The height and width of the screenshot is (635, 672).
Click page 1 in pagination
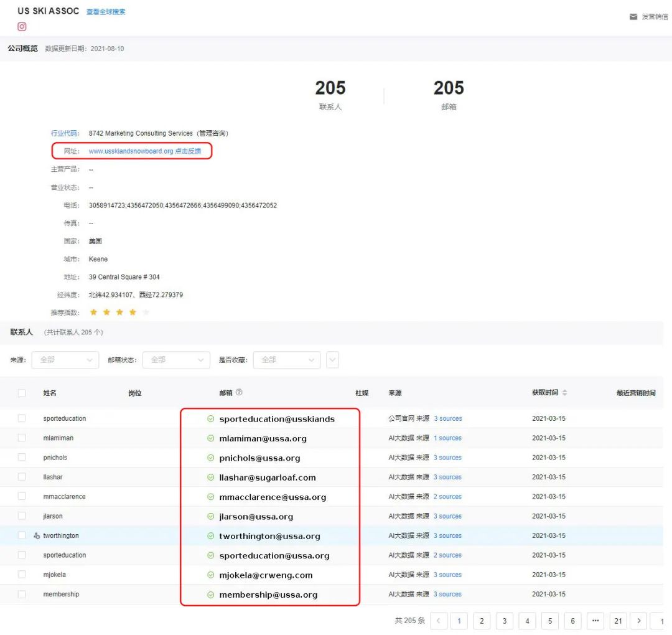point(459,621)
